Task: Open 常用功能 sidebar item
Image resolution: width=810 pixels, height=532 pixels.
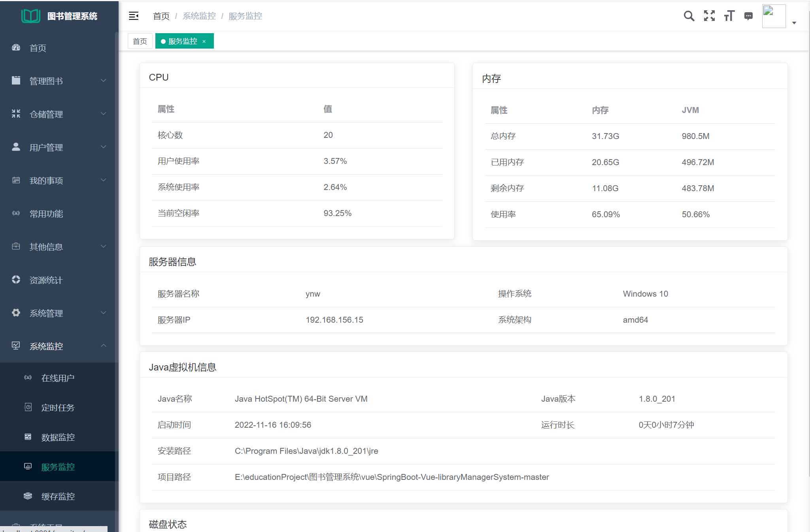Action: (x=46, y=214)
